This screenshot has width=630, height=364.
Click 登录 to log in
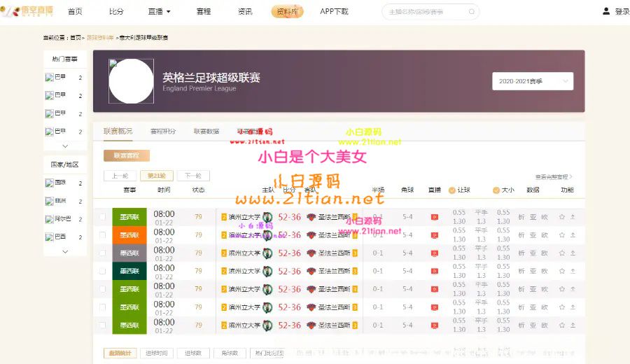tap(622, 12)
